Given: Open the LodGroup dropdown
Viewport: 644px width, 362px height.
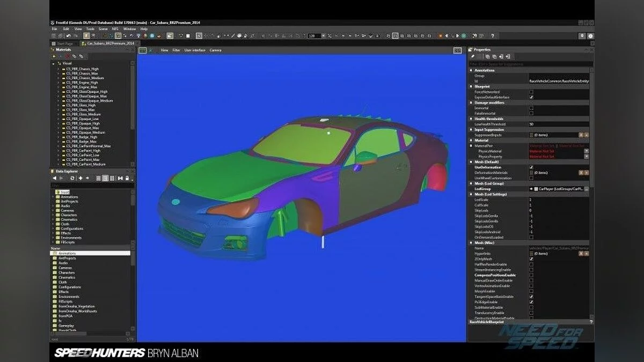Looking at the screenshot, I should click(586, 189).
